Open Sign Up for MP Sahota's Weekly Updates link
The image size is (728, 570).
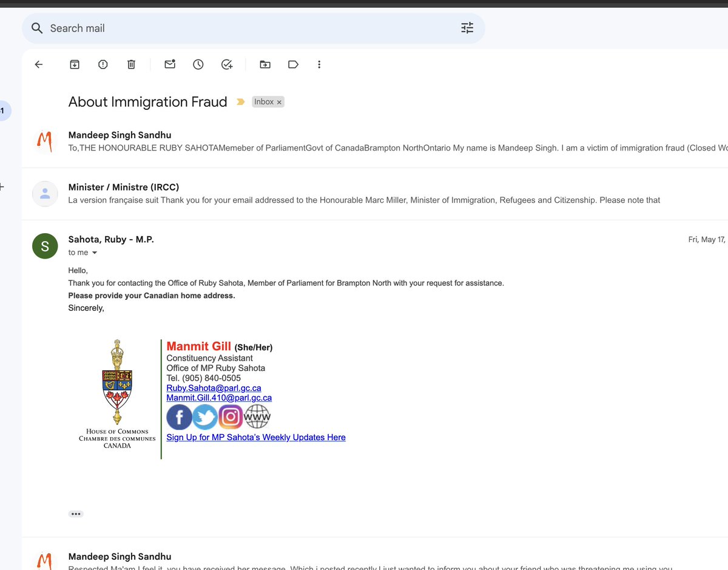tap(256, 437)
